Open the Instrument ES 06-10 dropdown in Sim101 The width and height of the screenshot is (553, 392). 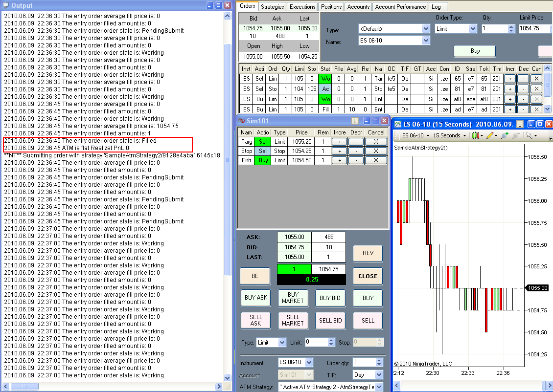coord(309,362)
